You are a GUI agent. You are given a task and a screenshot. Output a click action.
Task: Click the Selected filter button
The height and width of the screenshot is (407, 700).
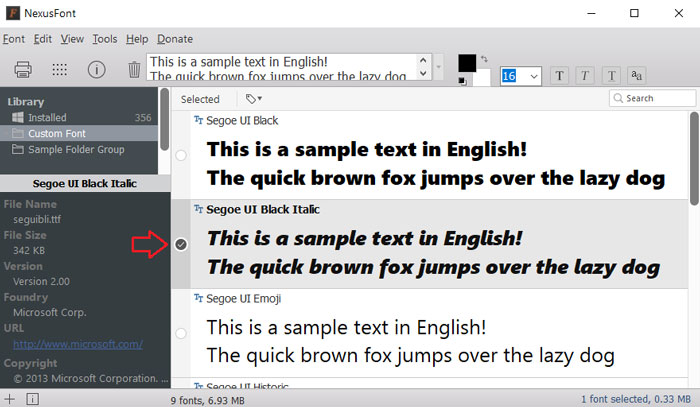pos(200,99)
